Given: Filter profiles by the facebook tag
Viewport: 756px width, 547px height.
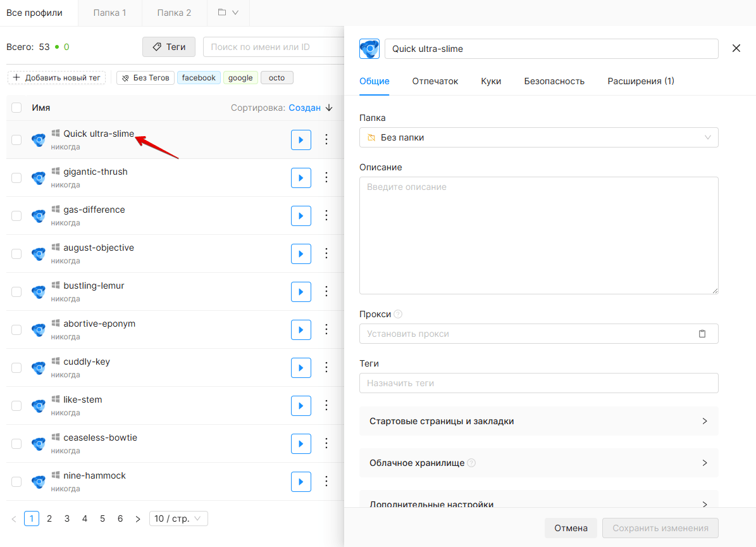Looking at the screenshot, I should 199,78.
